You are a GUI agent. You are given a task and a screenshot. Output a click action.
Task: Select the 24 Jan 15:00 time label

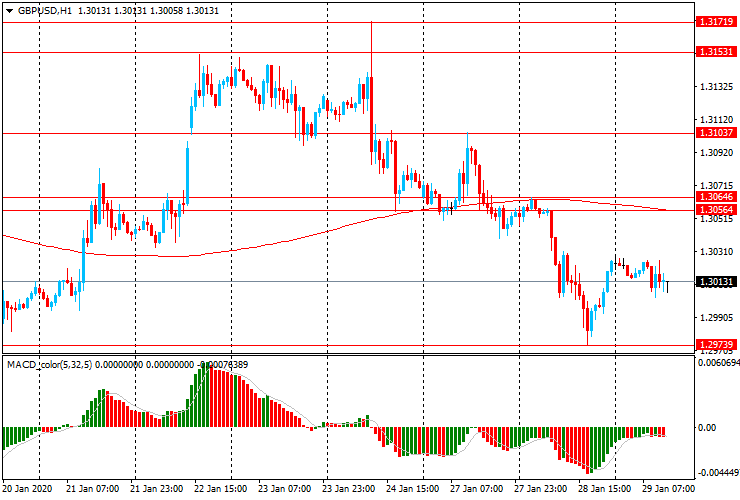pyautogui.click(x=413, y=489)
